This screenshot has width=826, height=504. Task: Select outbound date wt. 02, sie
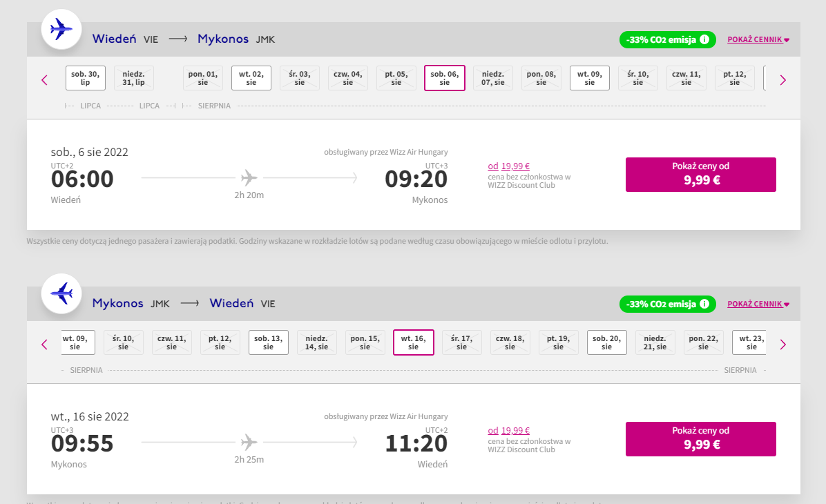251,78
